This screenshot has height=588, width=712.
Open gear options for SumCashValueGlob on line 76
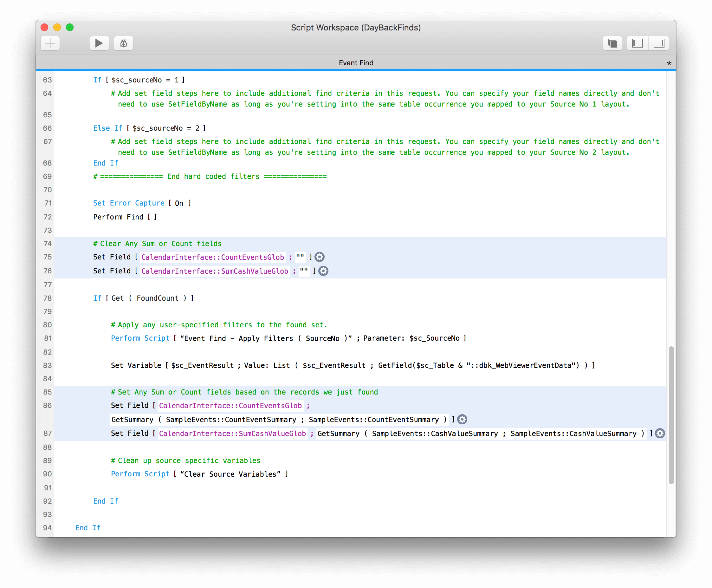coord(323,271)
